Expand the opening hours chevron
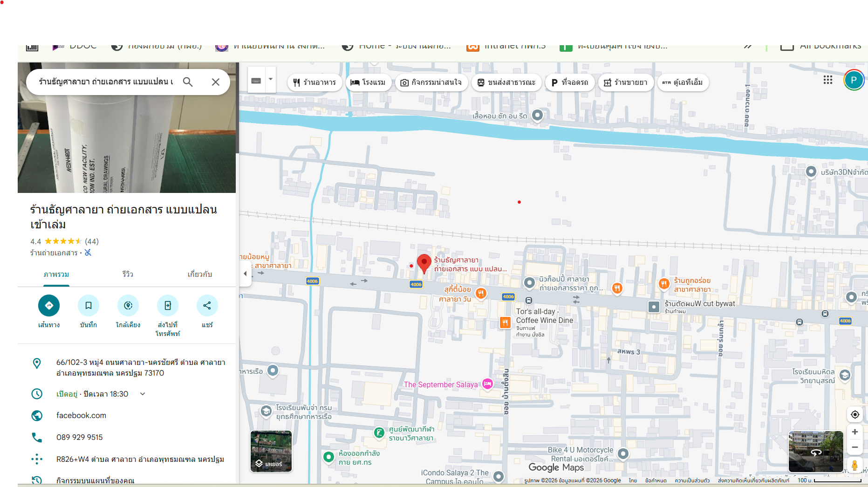Viewport: 868px width, 487px height. coord(143,394)
